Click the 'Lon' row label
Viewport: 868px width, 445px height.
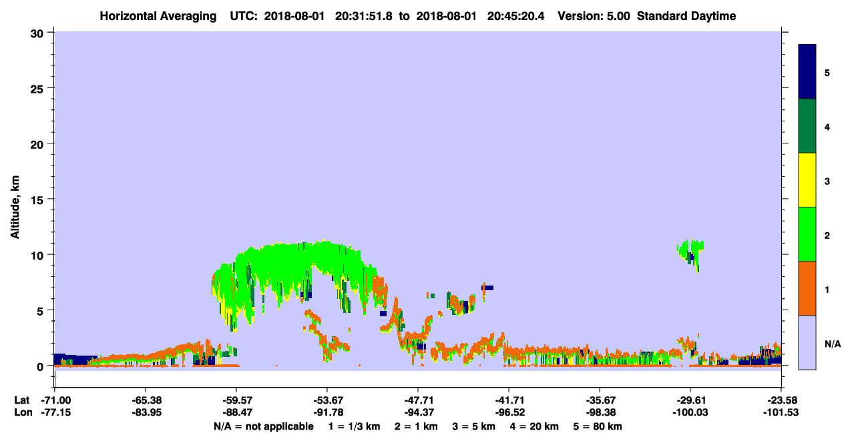pyautogui.click(x=22, y=412)
